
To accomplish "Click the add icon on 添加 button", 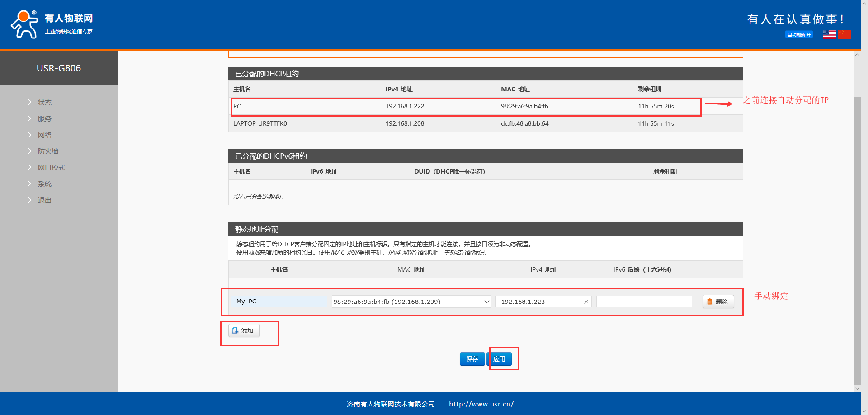I will tap(235, 330).
